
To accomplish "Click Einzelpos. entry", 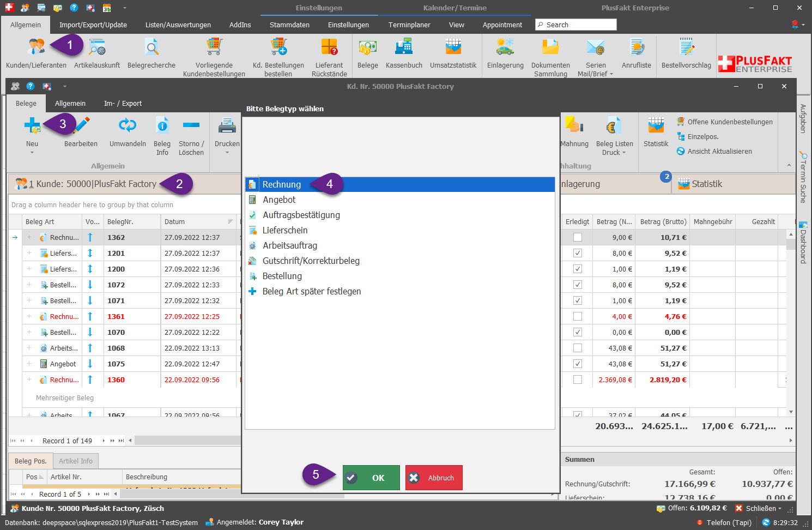I will [698, 136].
